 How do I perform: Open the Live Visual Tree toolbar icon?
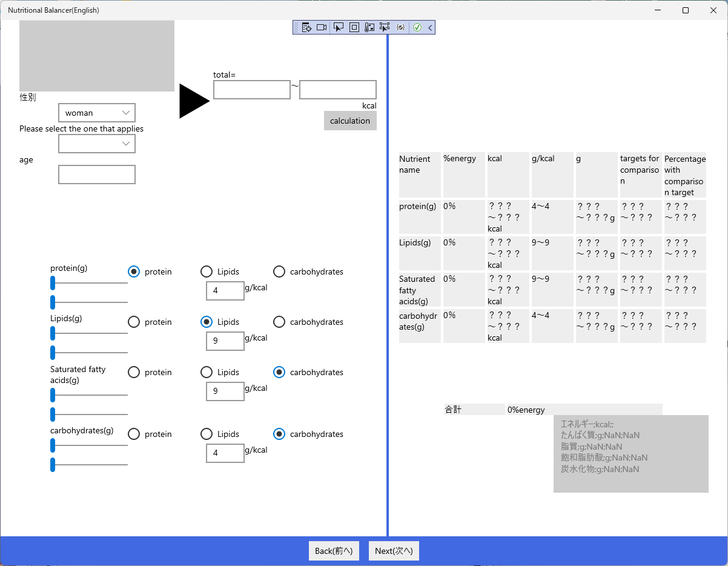click(x=306, y=27)
